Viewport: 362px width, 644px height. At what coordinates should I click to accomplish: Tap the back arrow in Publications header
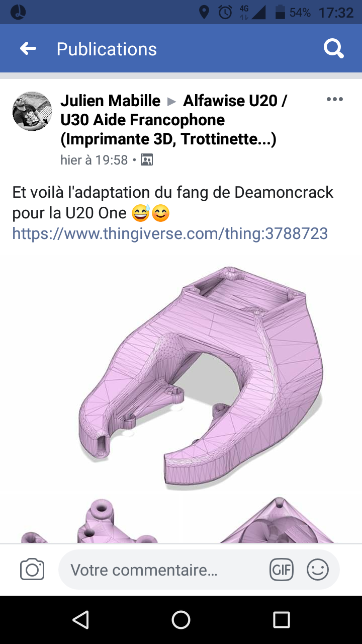pos(28,48)
